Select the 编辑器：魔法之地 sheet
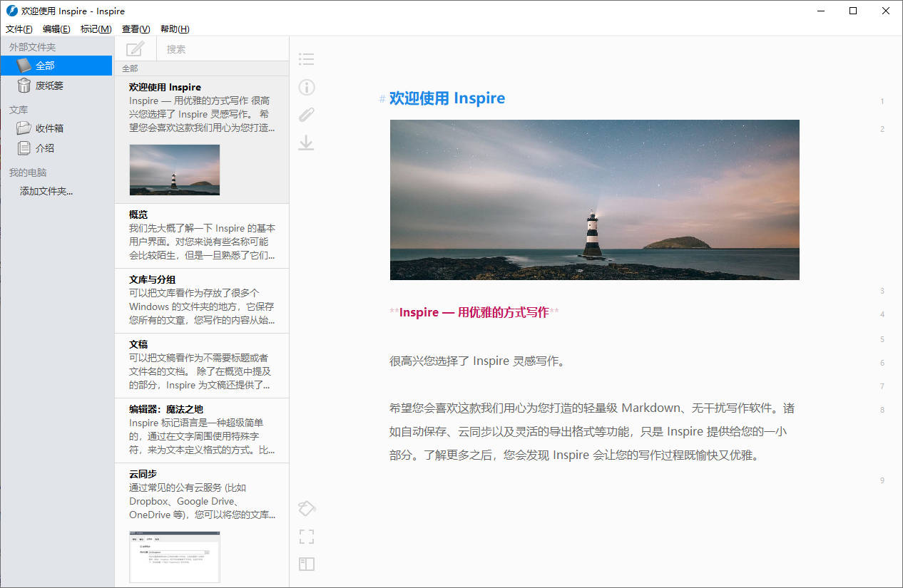The width and height of the screenshot is (903, 588). click(202, 430)
